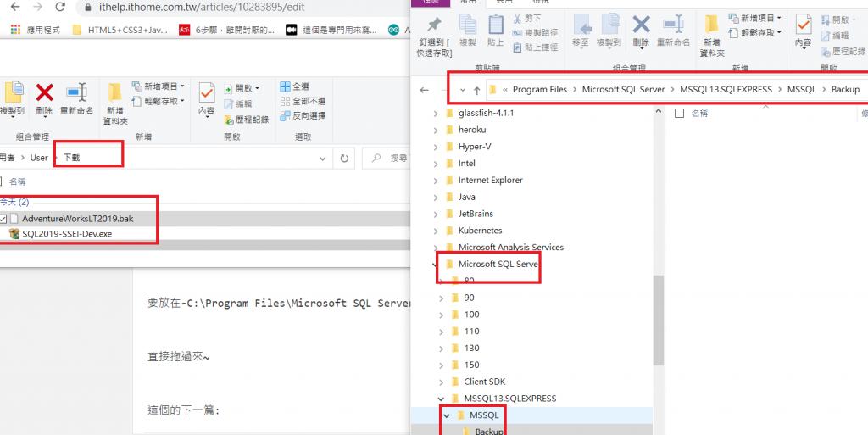Open the 6步驟 bookmark in Chrome
The width and height of the screenshot is (868, 435).
coord(226,30)
